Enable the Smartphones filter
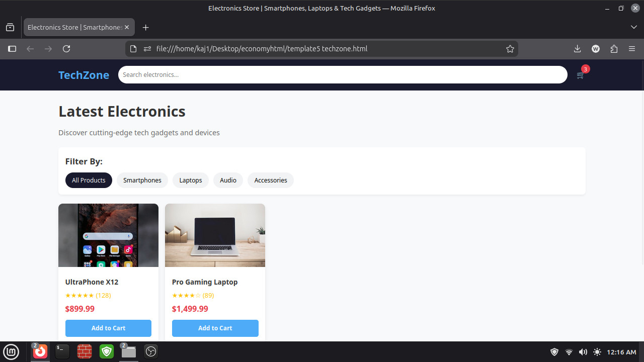Image resolution: width=644 pixels, height=362 pixels. tap(142, 180)
